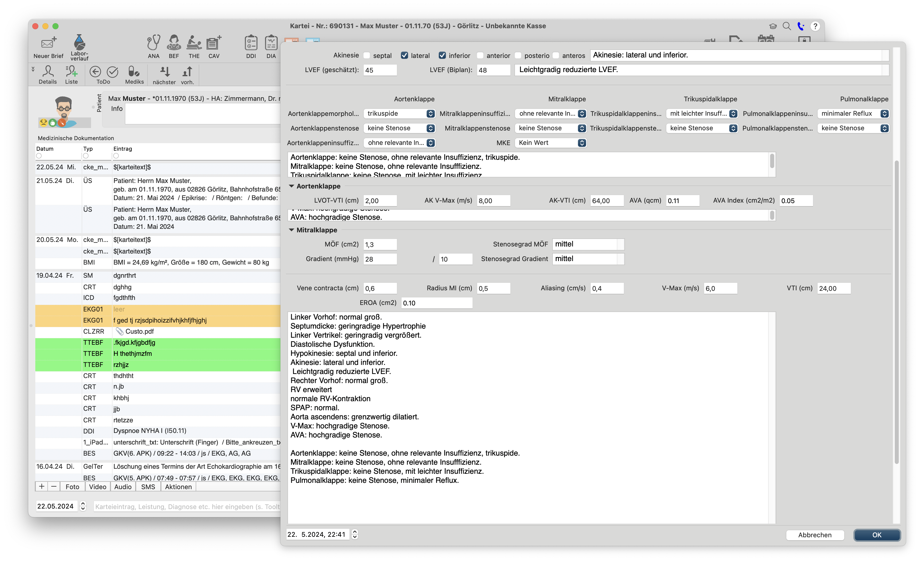The image size is (924, 566).
Task: Click the blue phone icon
Action: click(x=801, y=26)
